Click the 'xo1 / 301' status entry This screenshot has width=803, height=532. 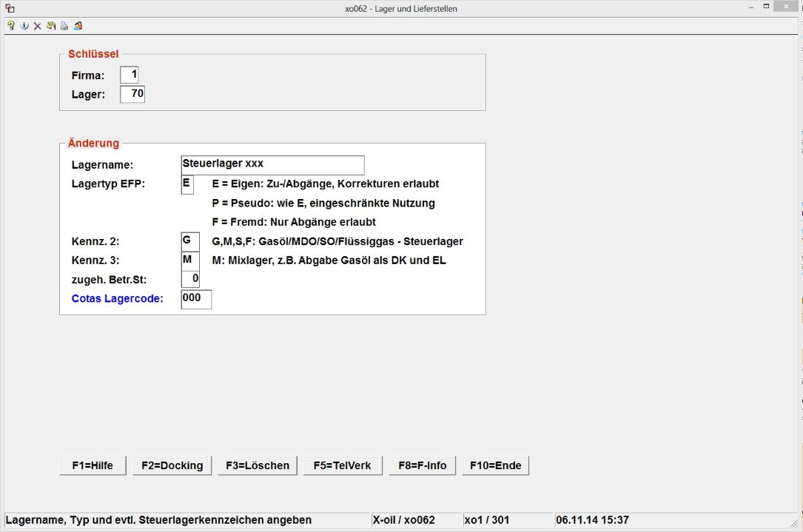[486, 519]
